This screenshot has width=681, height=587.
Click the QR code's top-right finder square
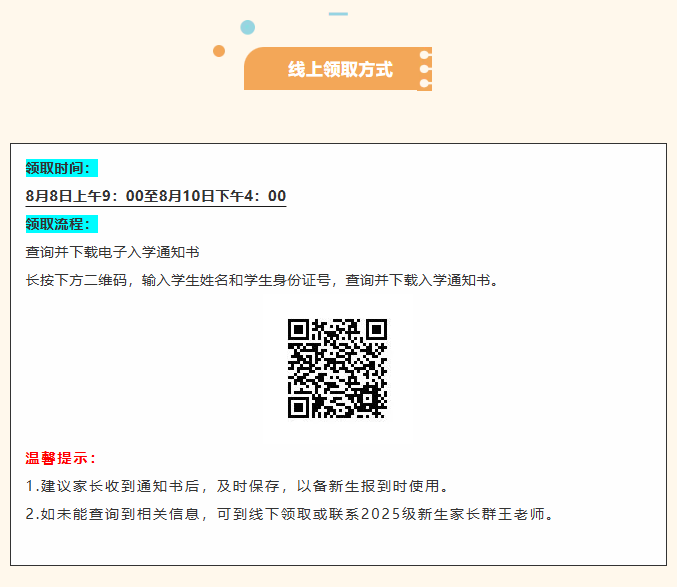[x=376, y=330]
